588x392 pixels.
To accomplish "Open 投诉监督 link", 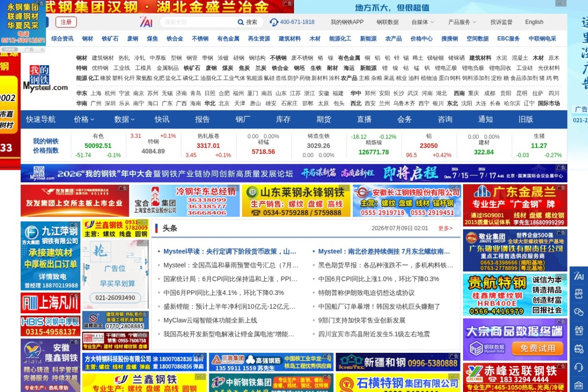I will tap(501, 22).
